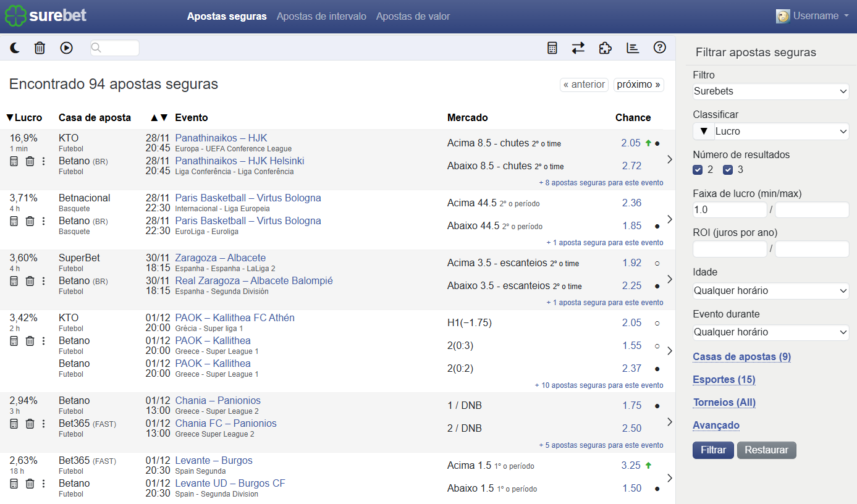Click the Restaurar button
The height and width of the screenshot is (504, 857).
(x=767, y=450)
